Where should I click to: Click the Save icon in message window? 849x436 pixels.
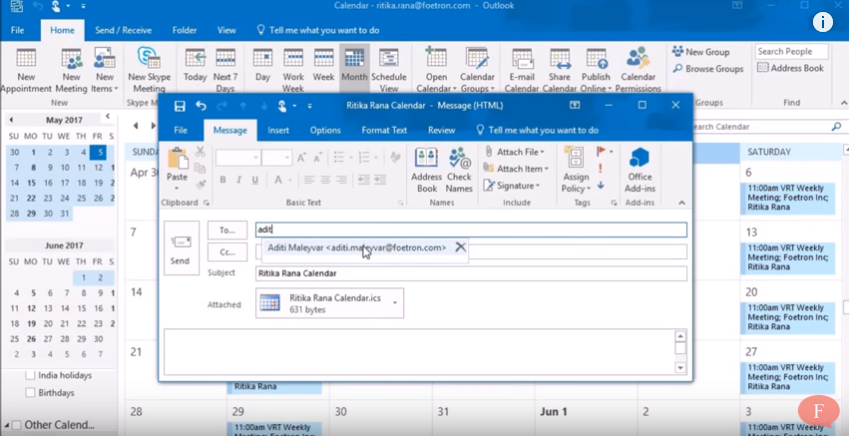tap(179, 106)
